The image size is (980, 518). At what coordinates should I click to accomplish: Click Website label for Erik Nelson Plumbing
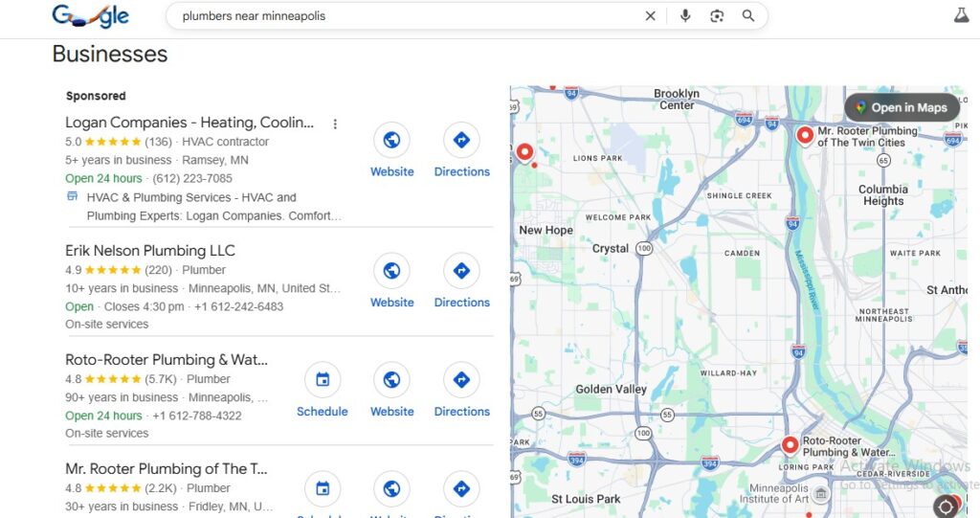tap(391, 303)
